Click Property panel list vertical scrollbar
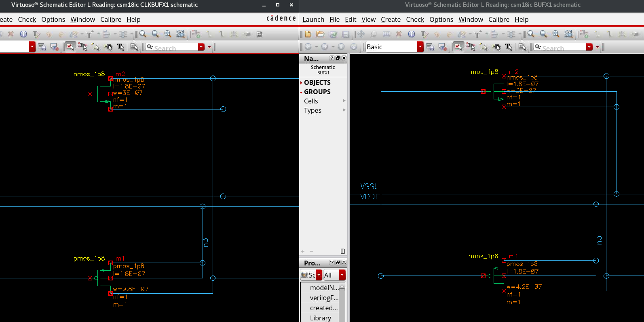Screen dimensions: 644x322 coord(342,303)
